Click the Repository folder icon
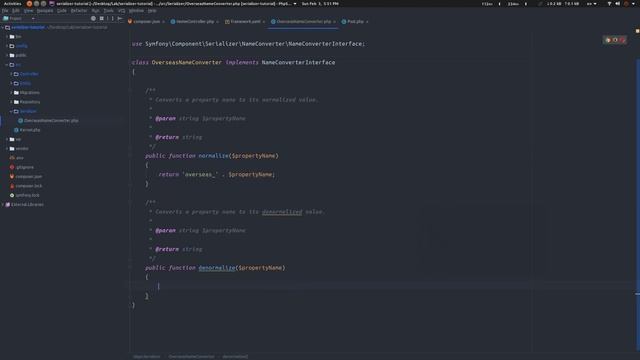640x360 pixels. (x=16, y=102)
